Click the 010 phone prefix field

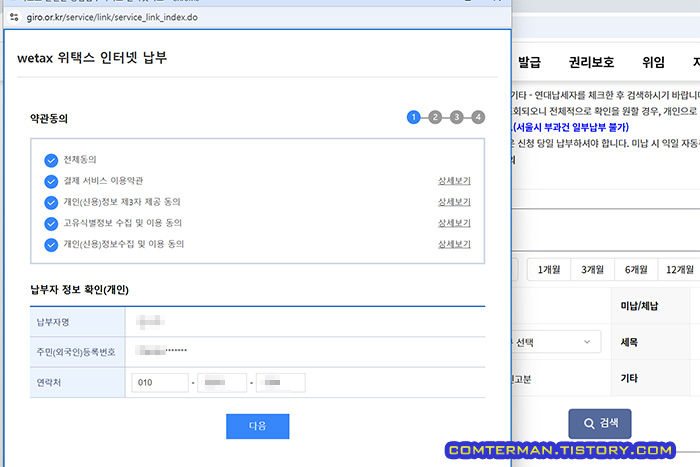tap(160, 383)
